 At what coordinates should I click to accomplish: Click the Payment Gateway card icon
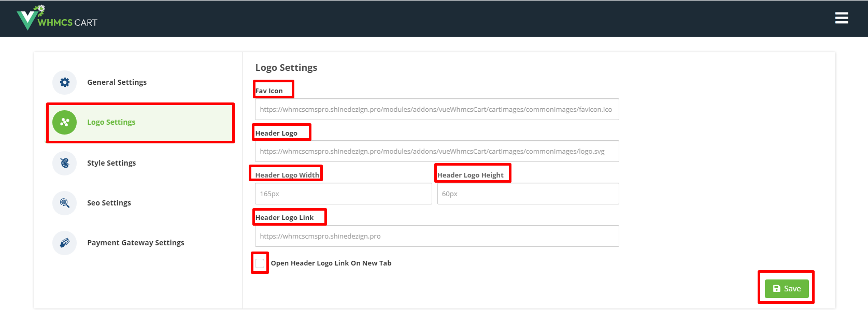pos(65,243)
